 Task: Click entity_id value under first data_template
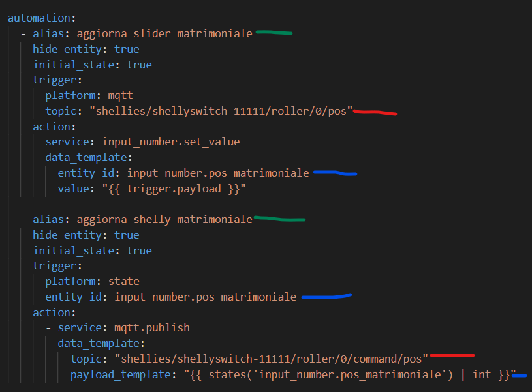(218, 173)
